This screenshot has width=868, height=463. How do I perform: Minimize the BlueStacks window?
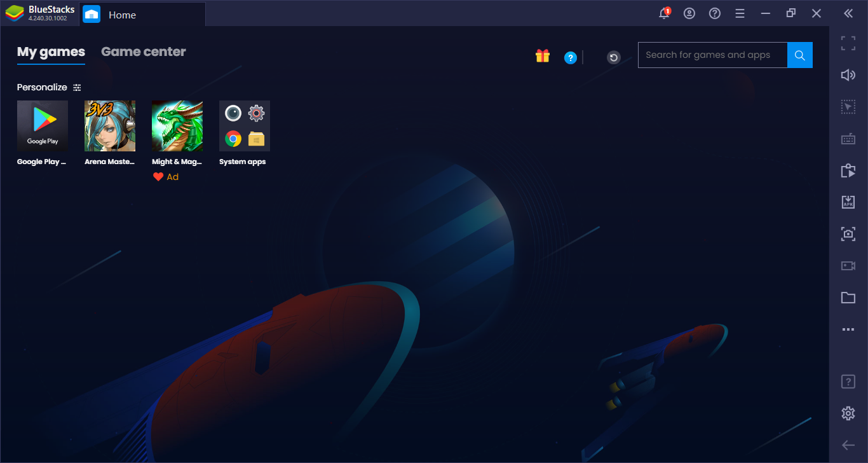click(766, 13)
